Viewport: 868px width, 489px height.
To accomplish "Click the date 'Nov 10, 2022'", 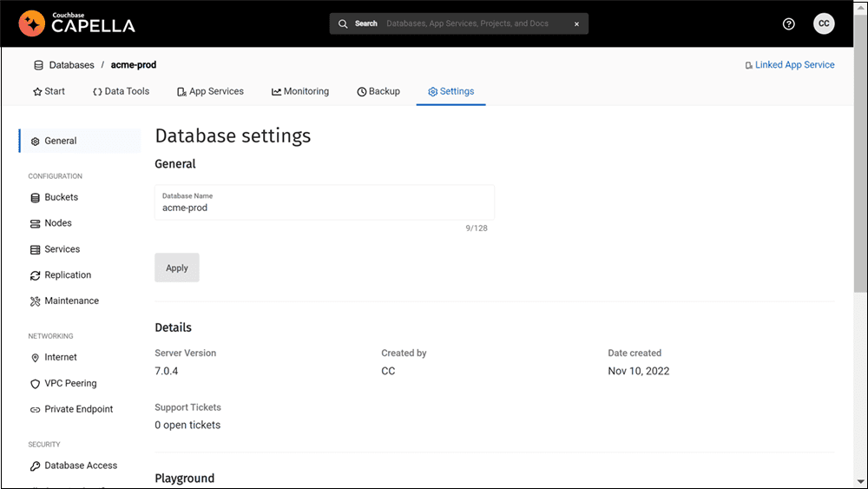I will pyautogui.click(x=638, y=371).
